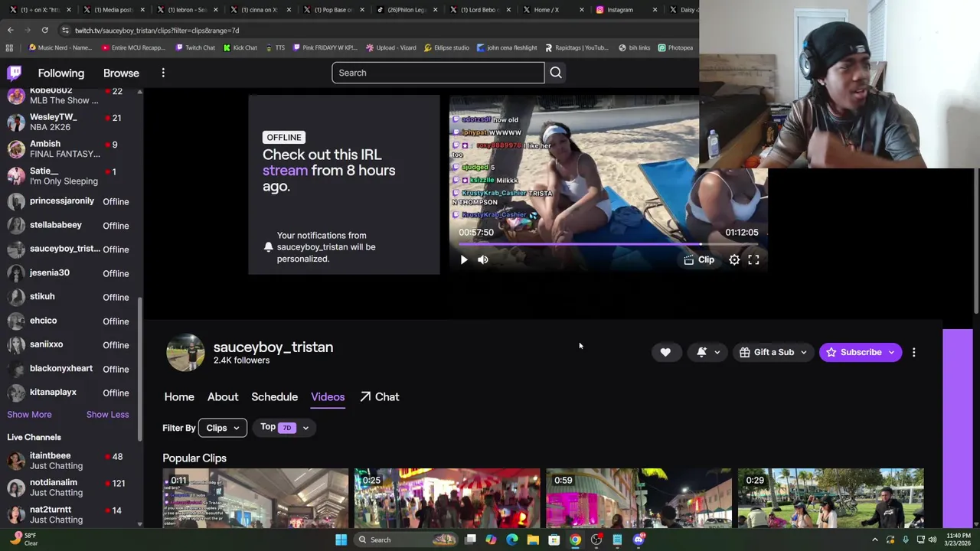Open video player settings gear

click(x=734, y=259)
